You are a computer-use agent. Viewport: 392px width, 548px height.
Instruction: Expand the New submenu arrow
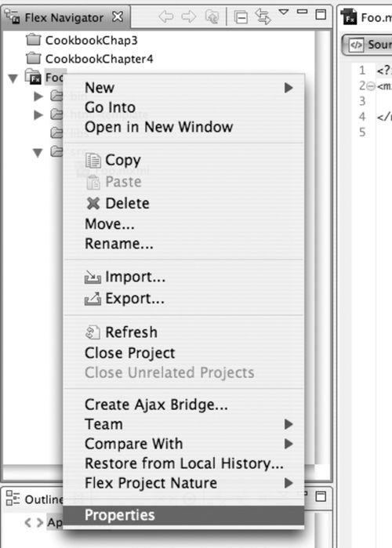[289, 88]
